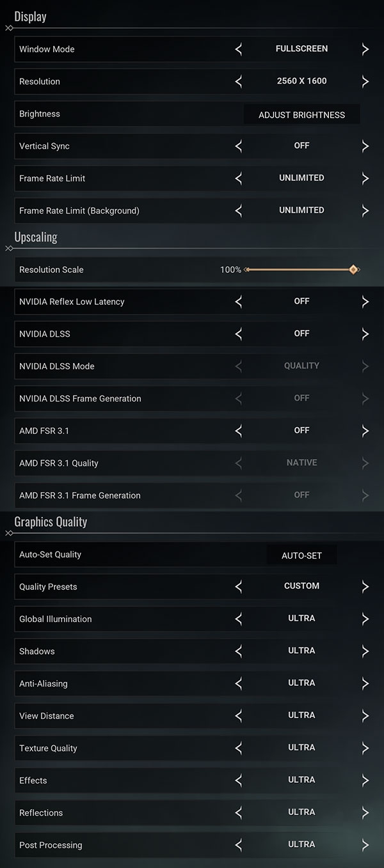Click the Resolution Scale slider handle
Viewport: 384px width, 868px height.
[x=353, y=270]
